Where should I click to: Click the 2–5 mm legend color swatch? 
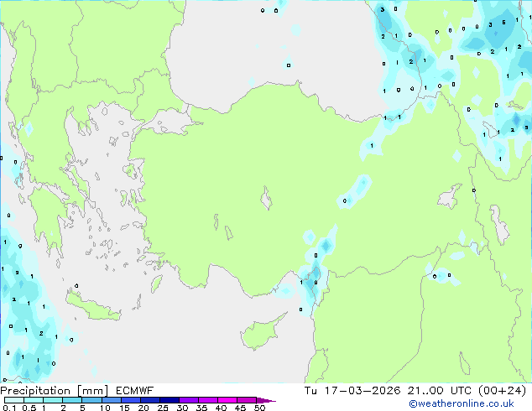click(72, 400)
